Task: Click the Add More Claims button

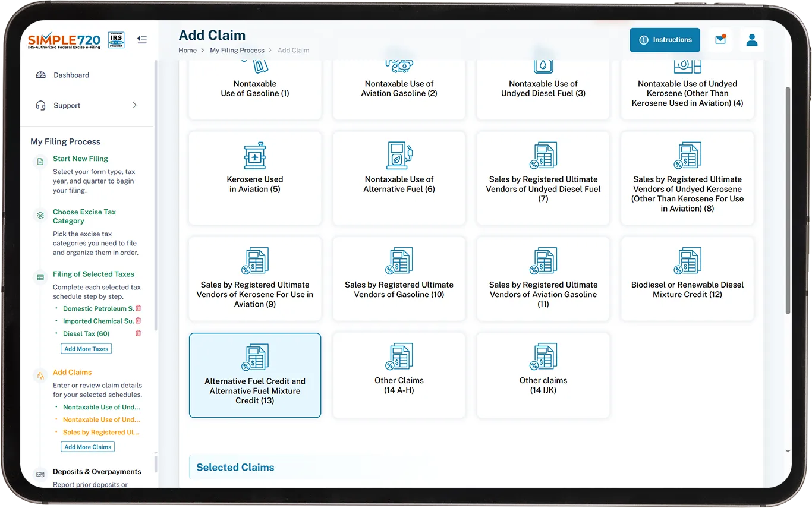Action: (87, 447)
